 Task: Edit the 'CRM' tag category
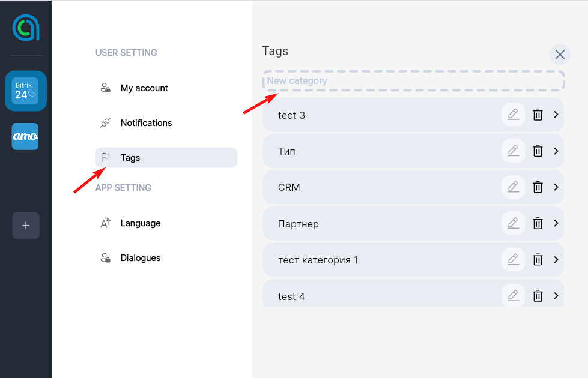[513, 187]
